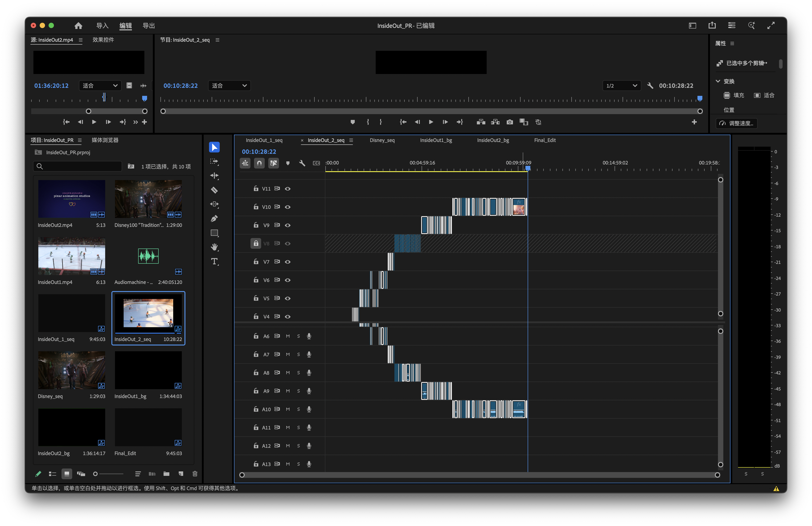Toggle visibility eye of track V10

pyautogui.click(x=288, y=207)
